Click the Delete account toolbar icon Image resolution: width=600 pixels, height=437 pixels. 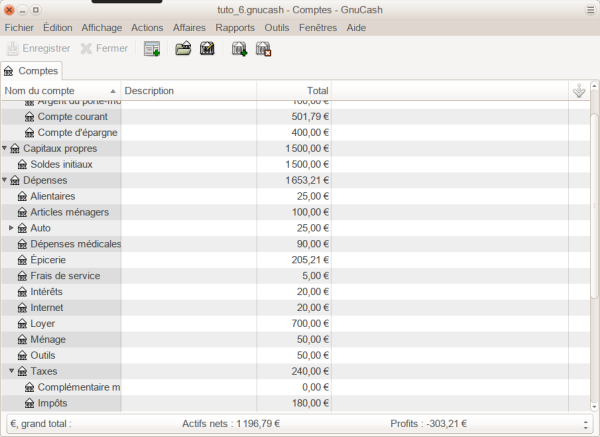pyautogui.click(x=264, y=48)
